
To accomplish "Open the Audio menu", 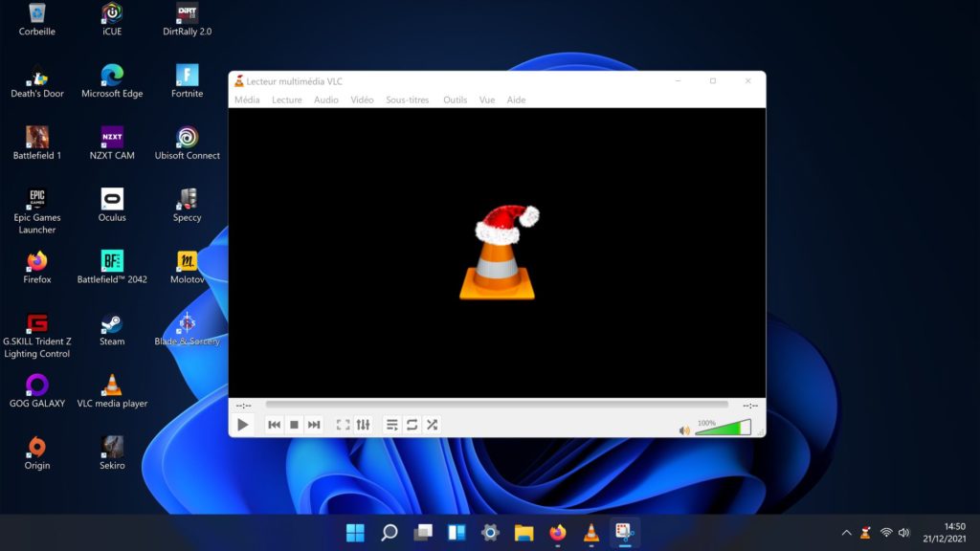I will point(326,99).
